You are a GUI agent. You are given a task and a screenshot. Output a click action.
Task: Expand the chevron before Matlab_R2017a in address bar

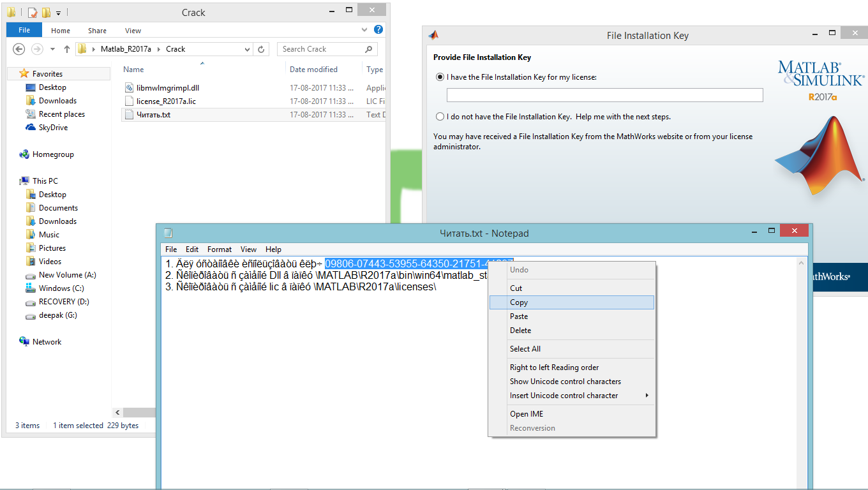[x=94, y=49]
